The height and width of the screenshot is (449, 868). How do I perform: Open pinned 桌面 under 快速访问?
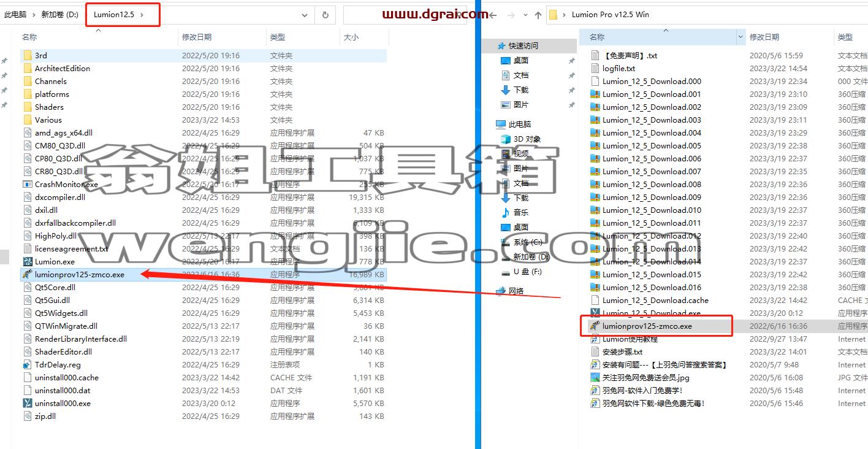[x=521, y=60]
